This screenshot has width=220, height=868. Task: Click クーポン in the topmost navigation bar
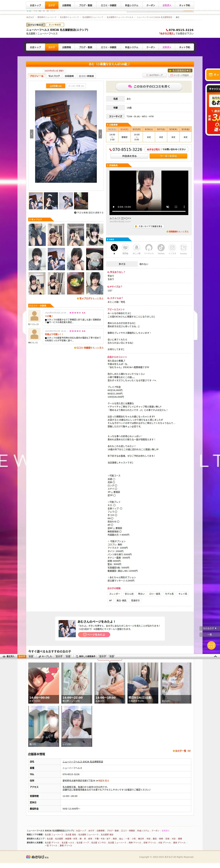tap(150, 5)
